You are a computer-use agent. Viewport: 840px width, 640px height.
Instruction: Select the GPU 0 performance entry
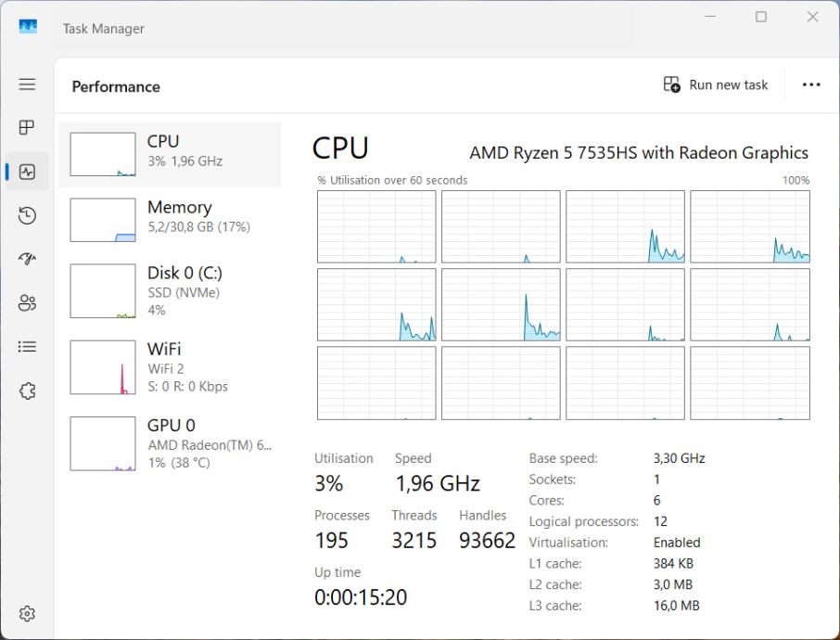[x=170, y=442]
